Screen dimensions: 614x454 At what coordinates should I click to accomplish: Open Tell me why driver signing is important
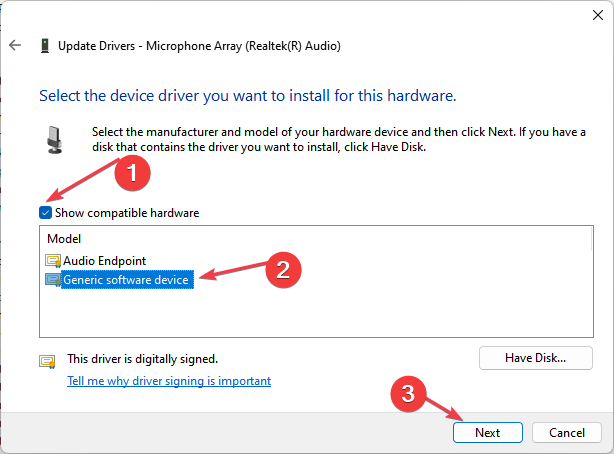tap(169, 381)
